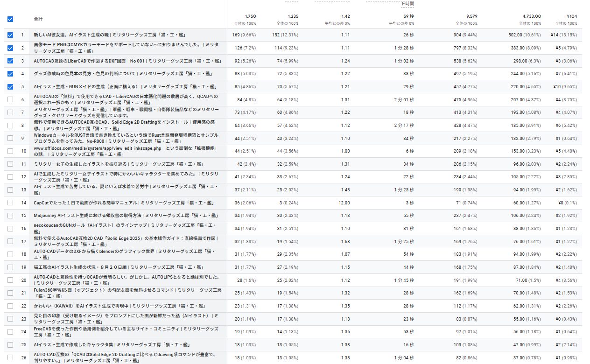This screenshot has width=590, height=364.
Task: Click the cell 73 (4.17%)
Action: point(245,112)
